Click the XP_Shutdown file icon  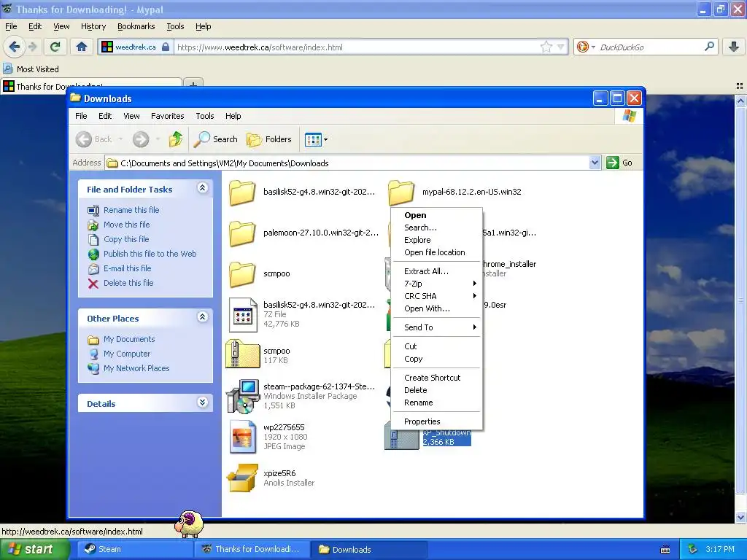point(402,439)
